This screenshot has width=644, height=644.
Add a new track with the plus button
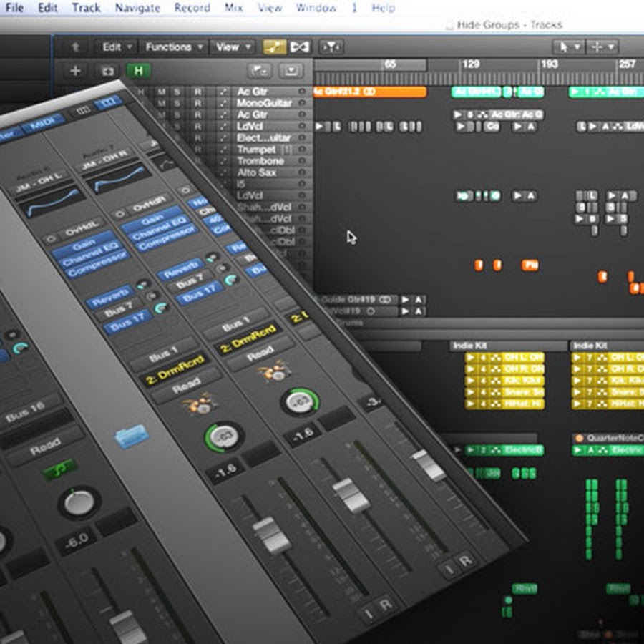[x=75, y=71]
